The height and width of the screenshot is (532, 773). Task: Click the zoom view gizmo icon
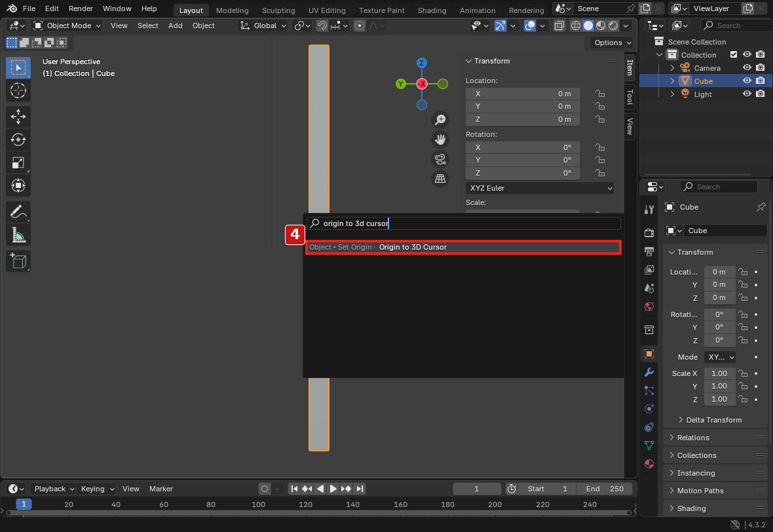pos(440,120)
